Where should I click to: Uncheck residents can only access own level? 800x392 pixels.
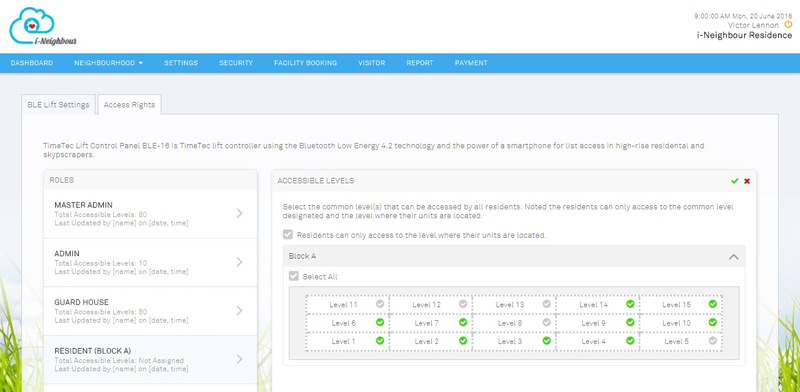[288, 235]
